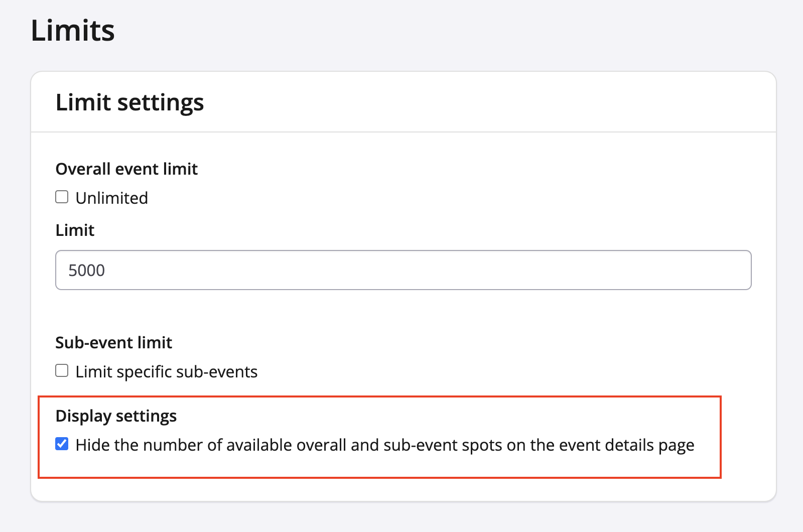Click the words "event details page" in label
The width and height of the screenshot is (803, 532).
(x=626, y=445)
